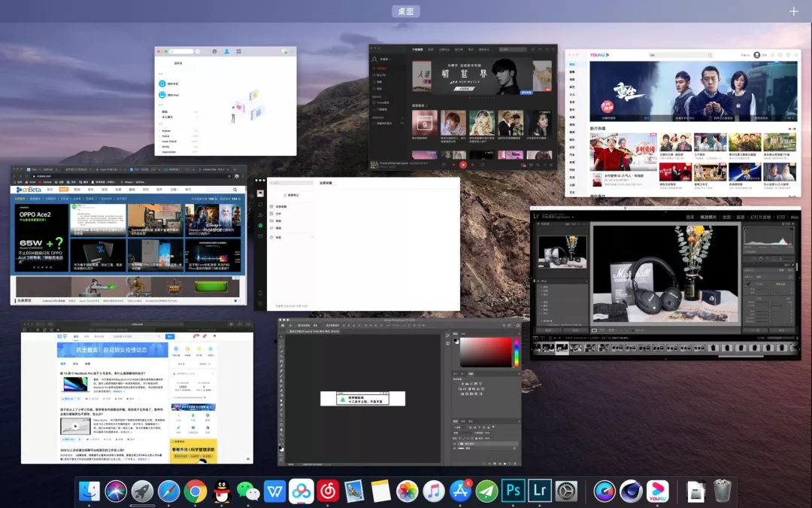Play music with red play button
The width and height of the screenshot is (812, 508).
[463, 165]
